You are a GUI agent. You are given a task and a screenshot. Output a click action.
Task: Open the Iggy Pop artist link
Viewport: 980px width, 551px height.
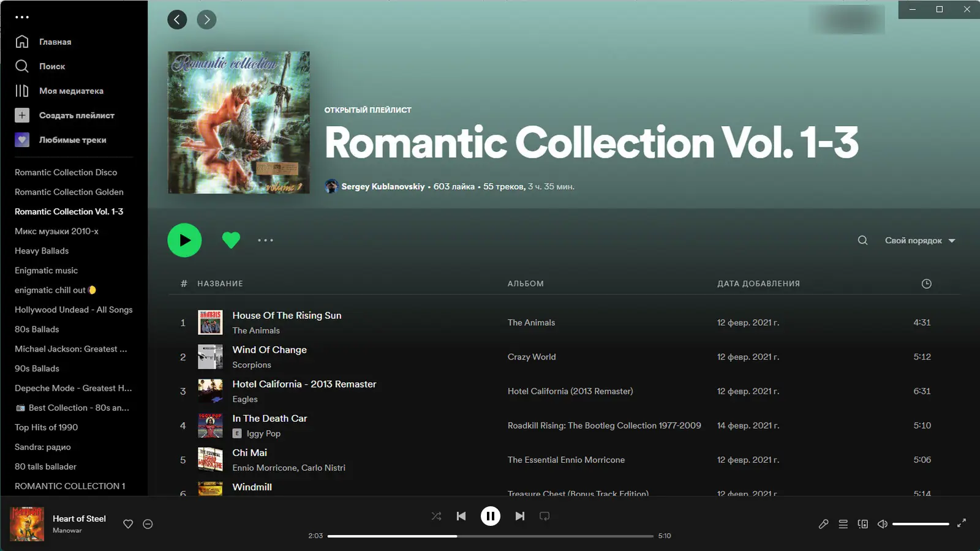[x=263, y=433]
